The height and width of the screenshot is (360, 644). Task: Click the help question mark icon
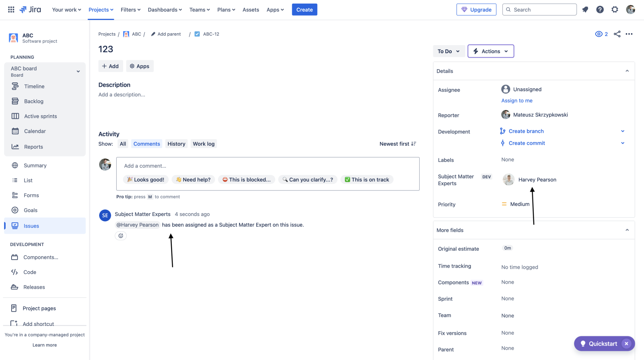point(600,10)
